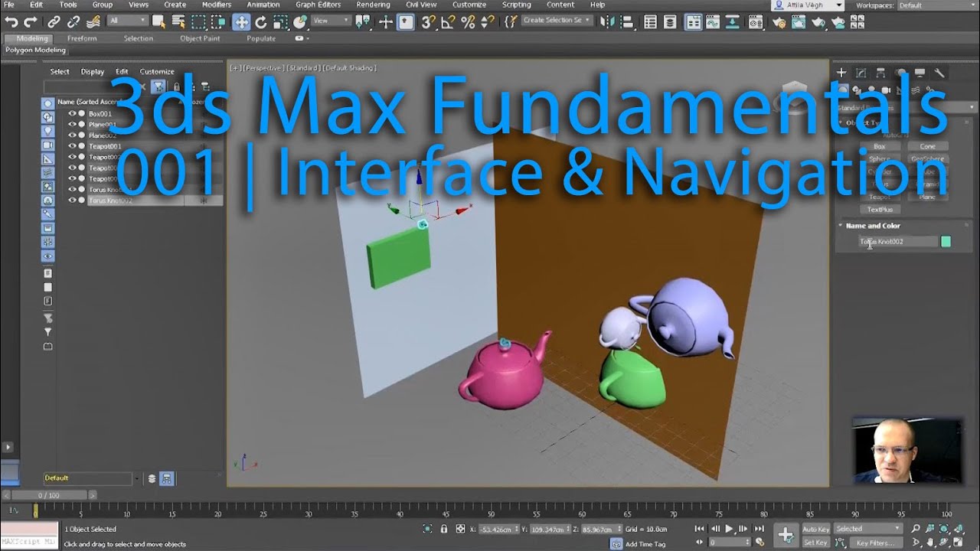980x551 pixels.
Task: Click the Set Key button
Action: (815, 542)
